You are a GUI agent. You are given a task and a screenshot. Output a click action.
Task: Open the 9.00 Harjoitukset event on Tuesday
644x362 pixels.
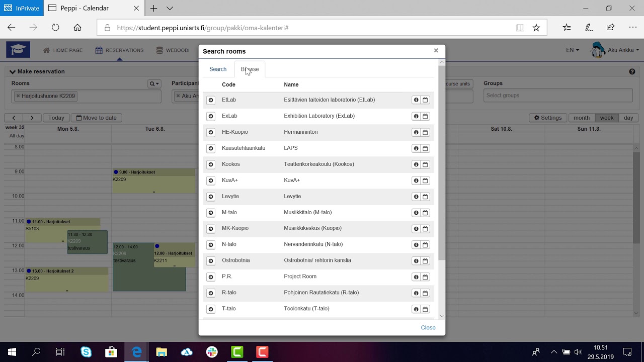(x=153, y=180)
